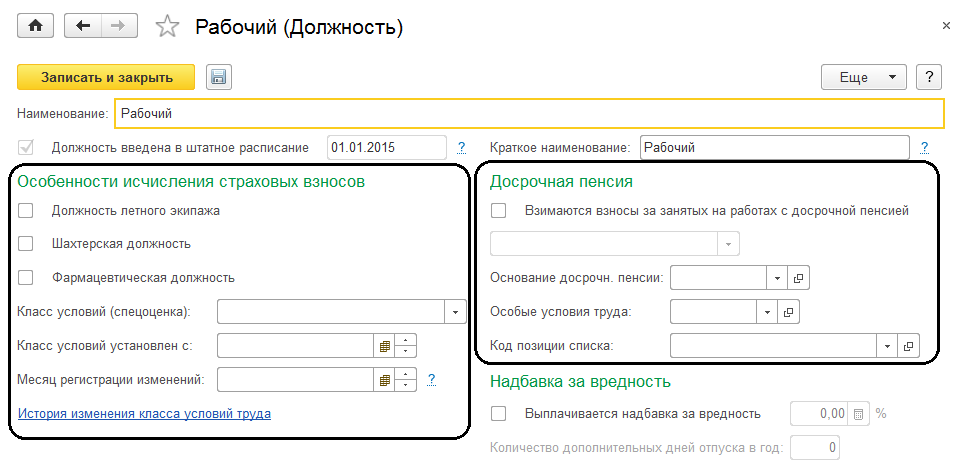
Task: Click the 'Наименование' text field
Action: (x=528, y=114)
